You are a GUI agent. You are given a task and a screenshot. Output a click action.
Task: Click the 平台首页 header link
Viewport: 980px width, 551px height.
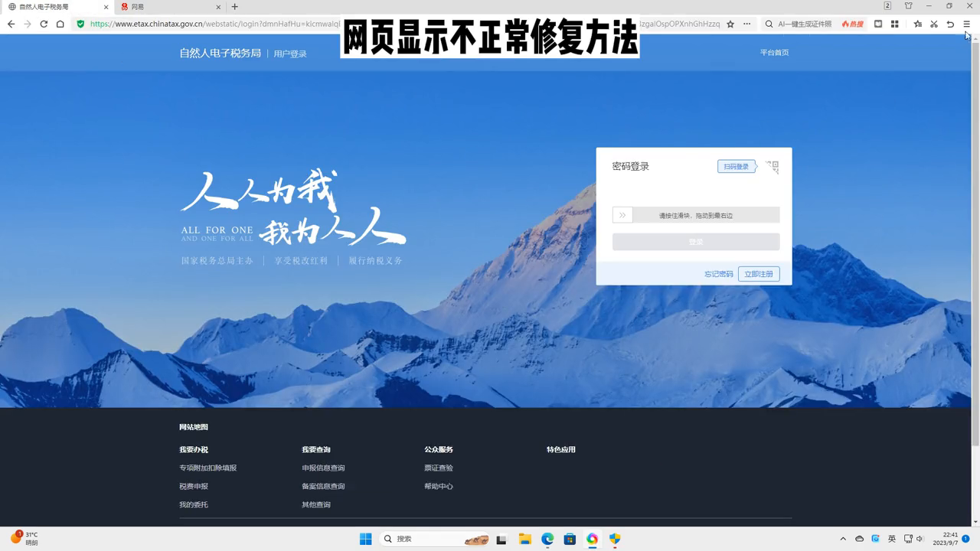[774, 53]
